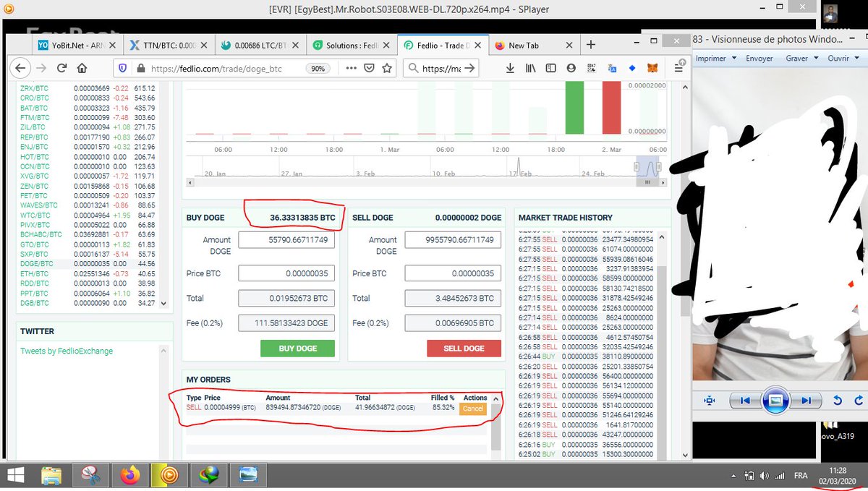Click the taskbar volume icon

click(x=765, y=476)
